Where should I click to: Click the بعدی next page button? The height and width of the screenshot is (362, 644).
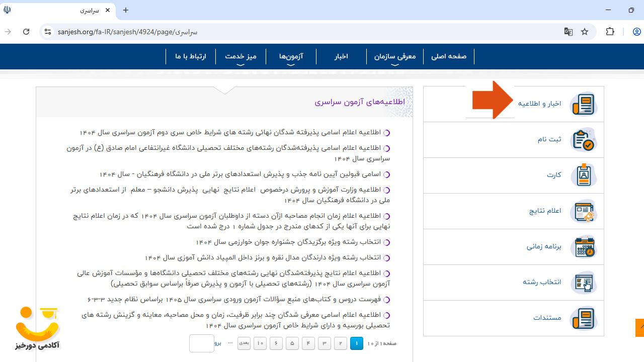click(244, 343)
